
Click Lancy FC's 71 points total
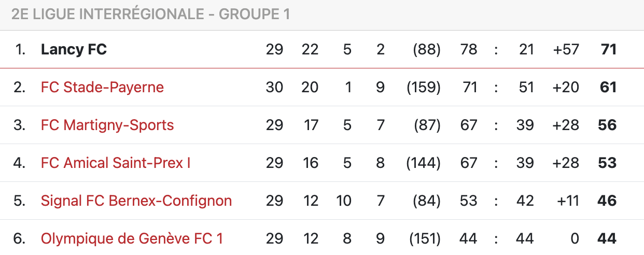(608, 49)
